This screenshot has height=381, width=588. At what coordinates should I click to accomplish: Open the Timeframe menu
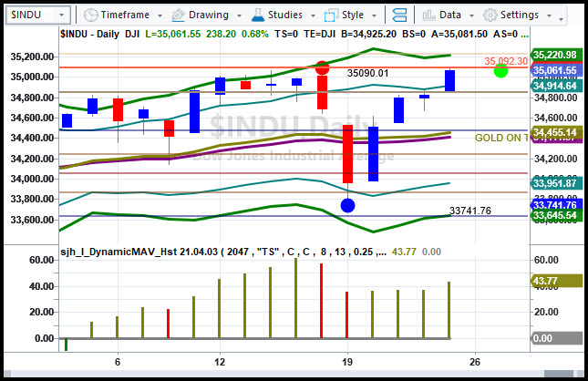123,15
